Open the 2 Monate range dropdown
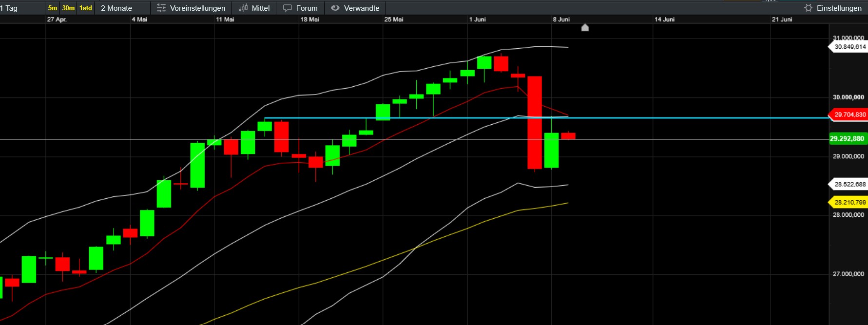The image size is (868, 325). coord(123,8)
